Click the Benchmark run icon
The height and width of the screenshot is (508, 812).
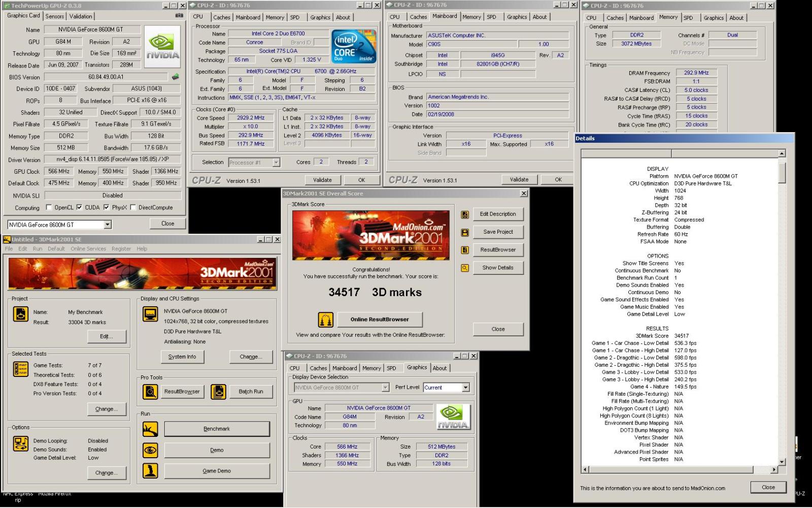(x=150, y=429)
